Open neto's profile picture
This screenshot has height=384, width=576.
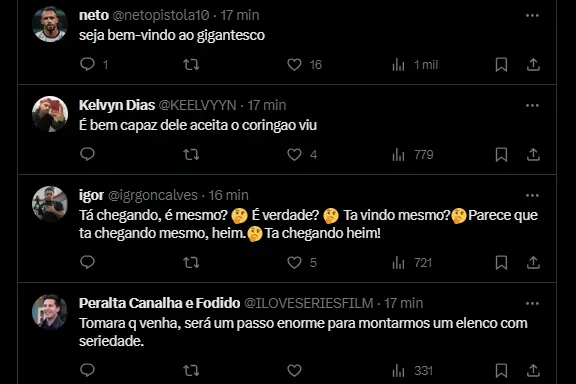50,24
